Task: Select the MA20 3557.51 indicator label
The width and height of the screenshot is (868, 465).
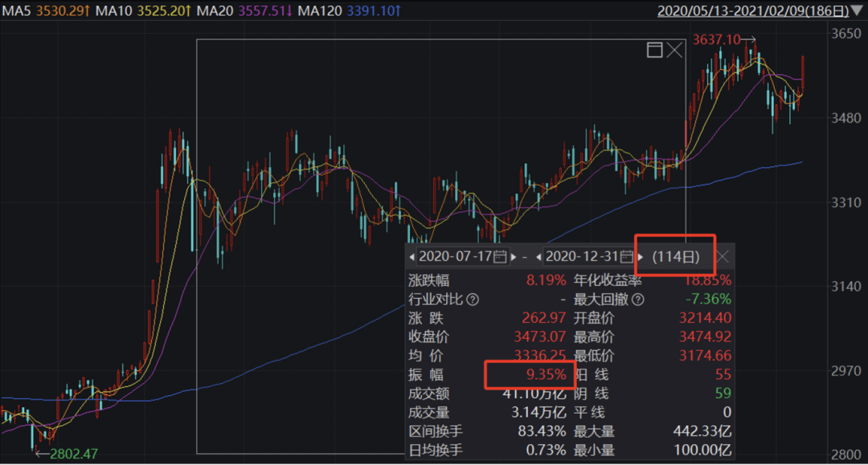Action: (244, 10)
